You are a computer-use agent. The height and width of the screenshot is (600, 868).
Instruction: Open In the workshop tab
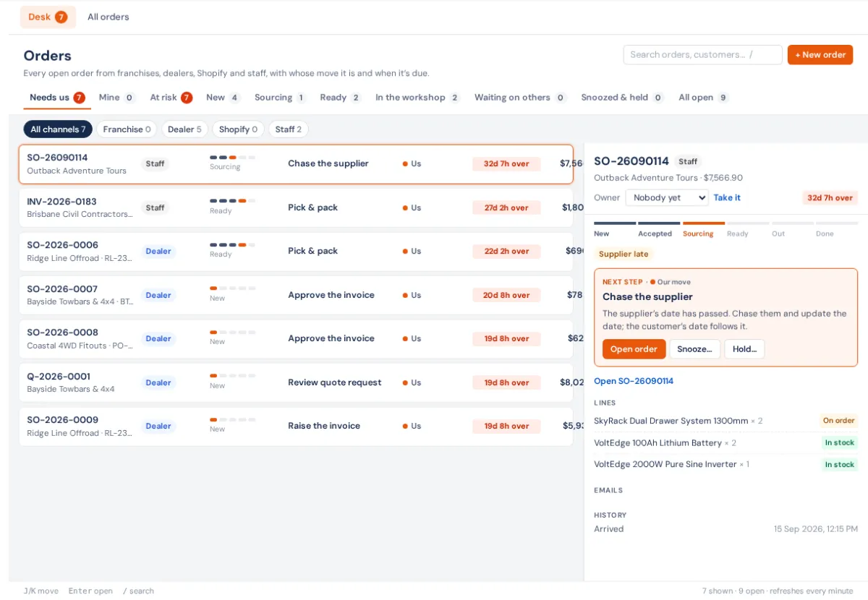click(x=417, y=98)
